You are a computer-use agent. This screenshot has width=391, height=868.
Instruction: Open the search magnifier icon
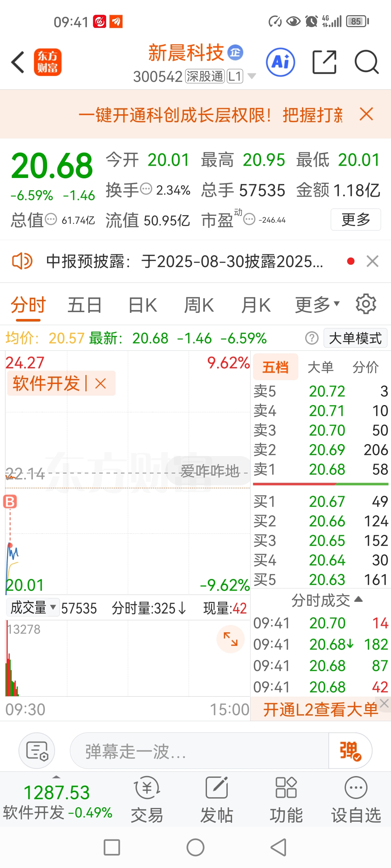pyautogui.click(x=366, y=62)
